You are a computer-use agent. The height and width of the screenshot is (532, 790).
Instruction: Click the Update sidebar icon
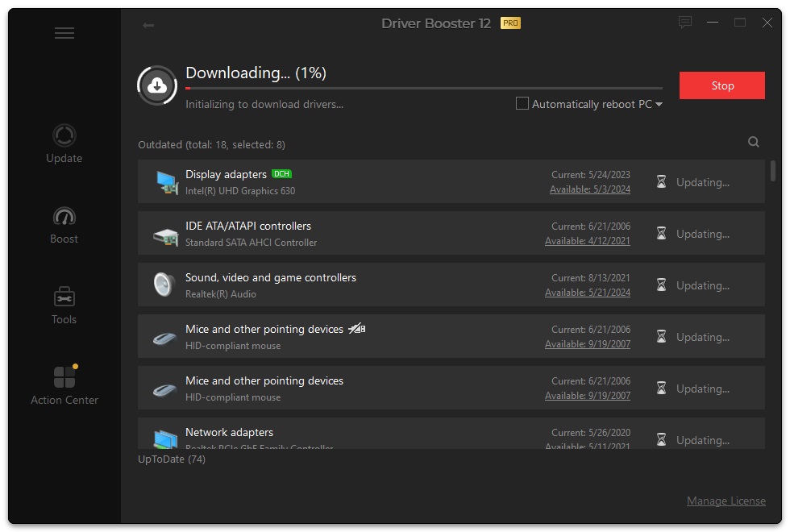click(64, 135)
